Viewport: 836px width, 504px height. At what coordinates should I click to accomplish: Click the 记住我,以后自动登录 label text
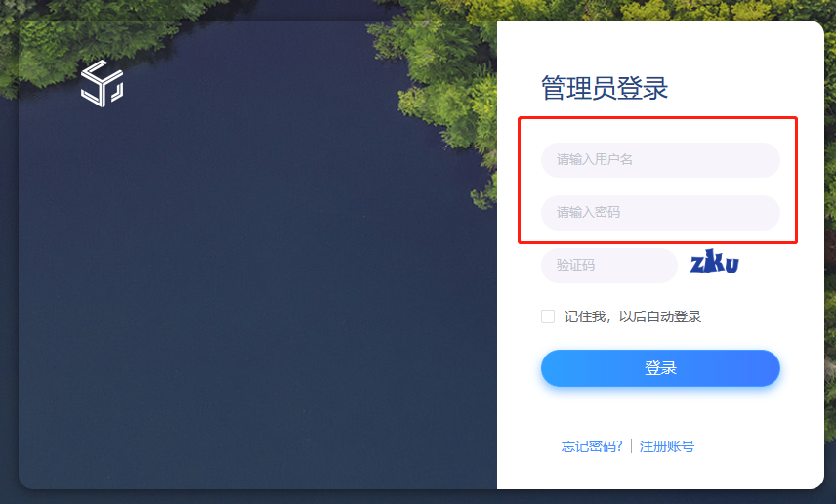click(x=632, y=316)
